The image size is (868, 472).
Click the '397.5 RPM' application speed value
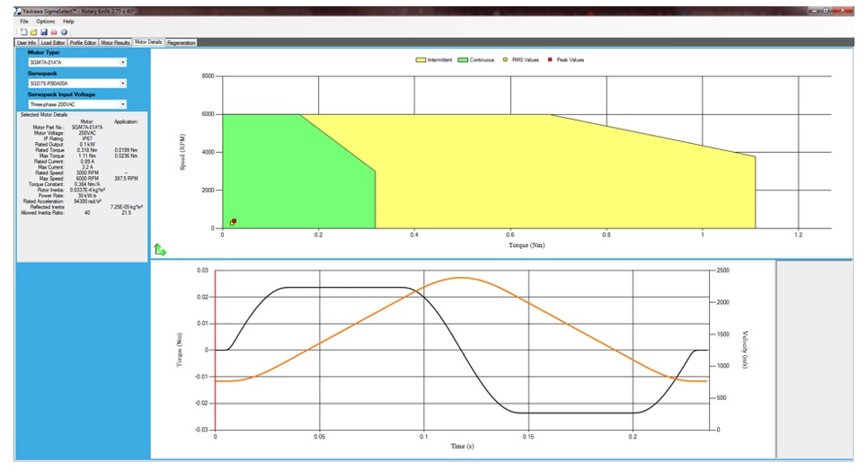click(126, 179)
